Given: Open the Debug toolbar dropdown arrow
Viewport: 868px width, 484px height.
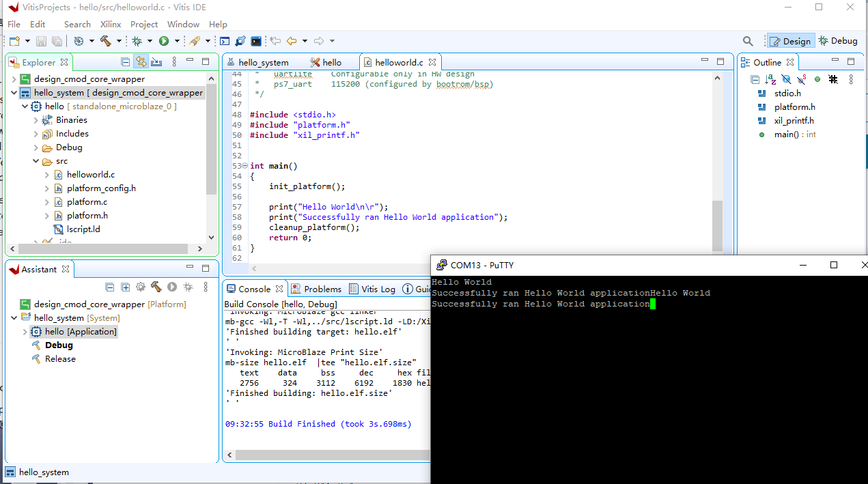Looking at the screenshot, I should click(150, 41).
